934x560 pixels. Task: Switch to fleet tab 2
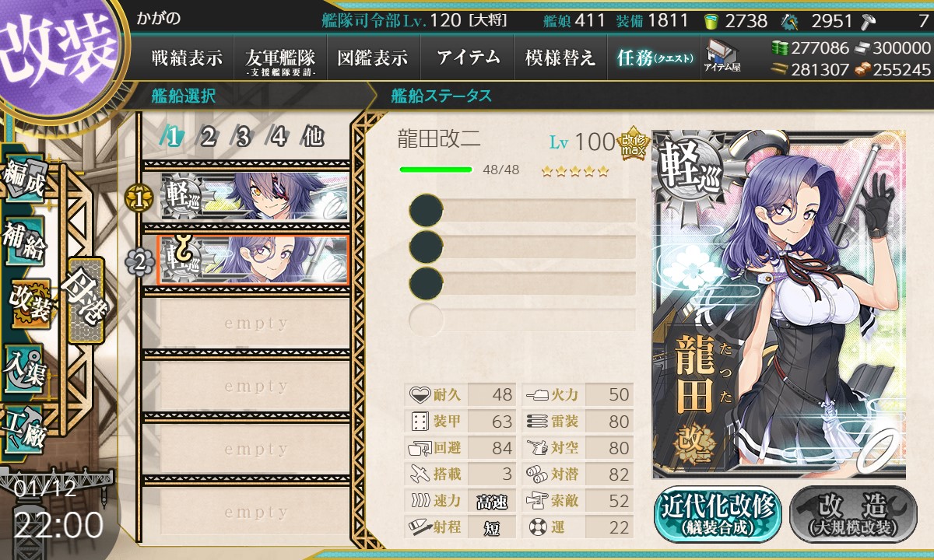tap(208, 138)
